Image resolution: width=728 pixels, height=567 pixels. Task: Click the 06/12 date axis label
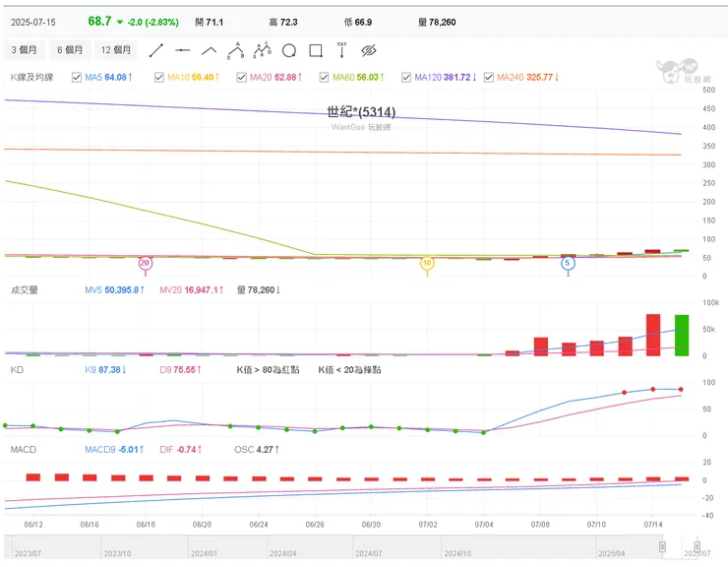click(33, 525)
